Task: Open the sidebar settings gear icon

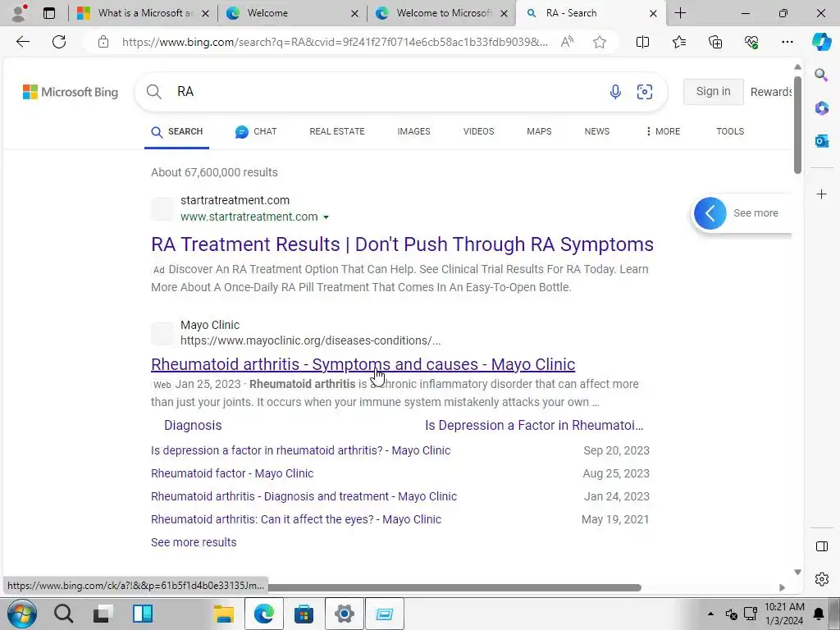Action: click(821, 579)
